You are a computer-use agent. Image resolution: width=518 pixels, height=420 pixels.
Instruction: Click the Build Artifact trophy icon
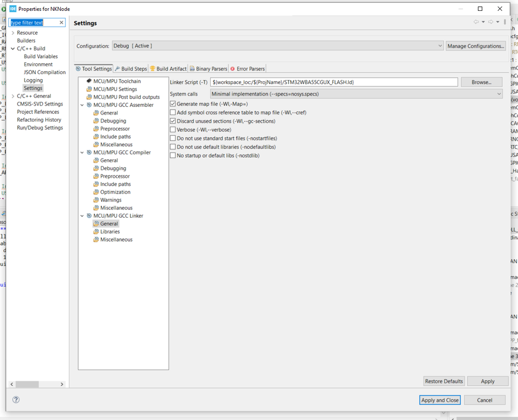(152, 68)
